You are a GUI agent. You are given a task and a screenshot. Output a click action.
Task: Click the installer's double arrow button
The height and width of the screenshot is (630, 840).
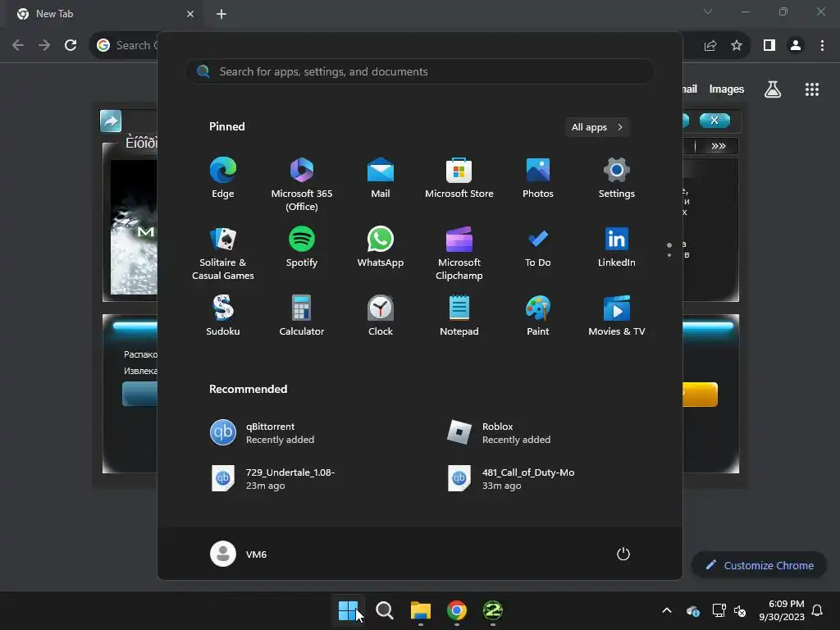pos(718,146)
